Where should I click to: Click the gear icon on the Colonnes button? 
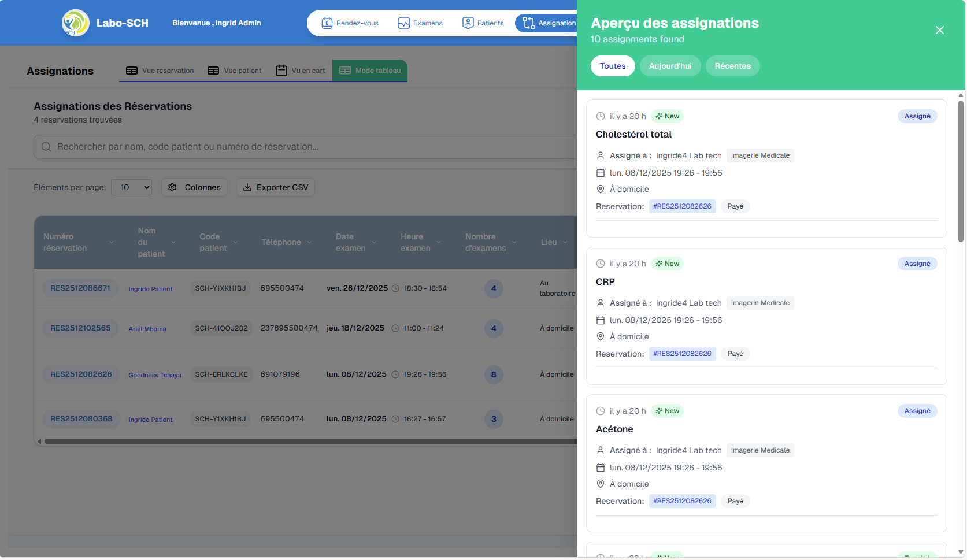click(172, 187)
